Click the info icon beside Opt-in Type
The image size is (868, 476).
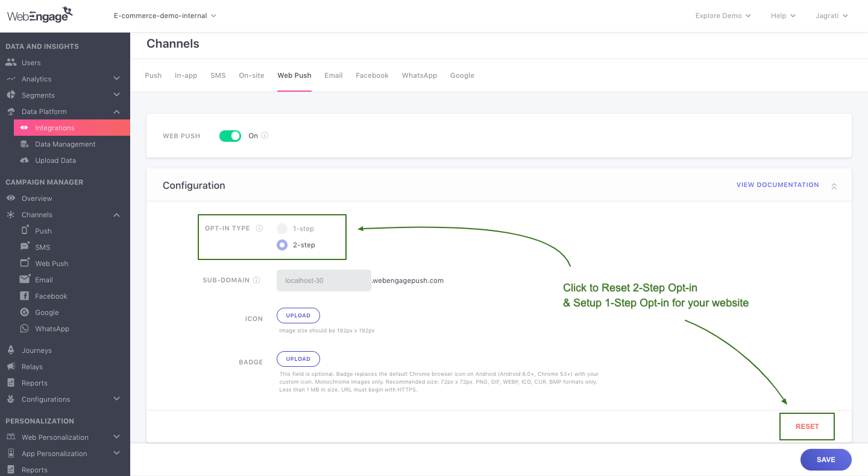point(259,228)
